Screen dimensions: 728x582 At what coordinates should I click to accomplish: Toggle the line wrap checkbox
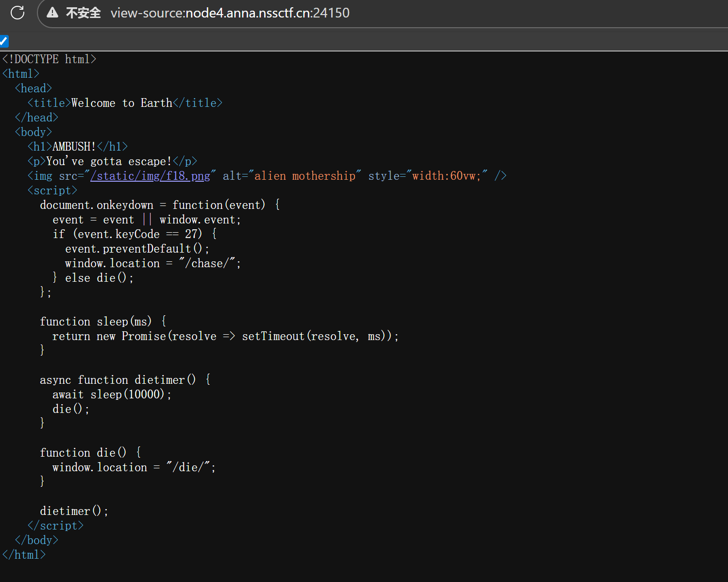[4, 41]
